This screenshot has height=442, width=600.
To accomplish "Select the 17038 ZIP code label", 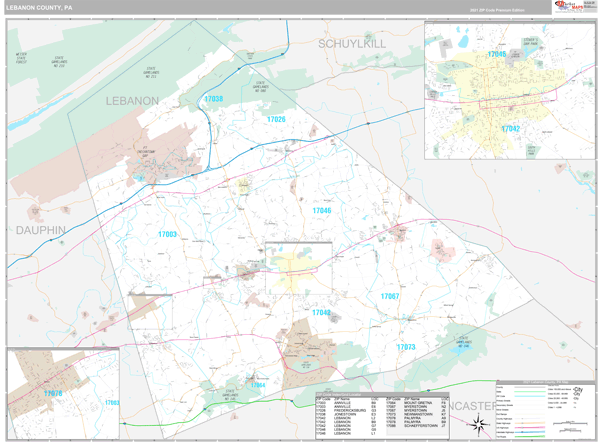I will (213, 99).
